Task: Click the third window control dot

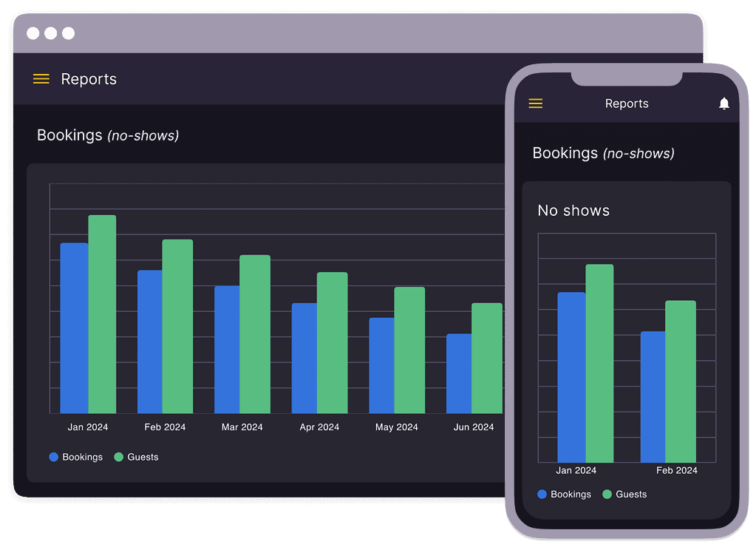Action: click(x=69, y=33)
